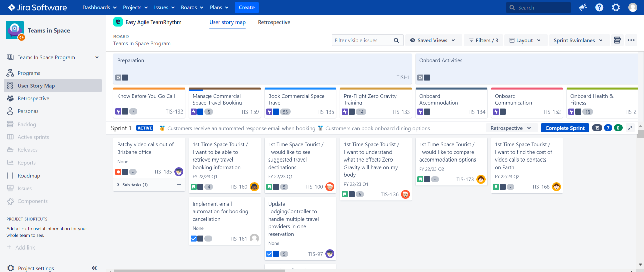Open the Projects dropdown menu
The image size is (644, 272).
(135, 7)
